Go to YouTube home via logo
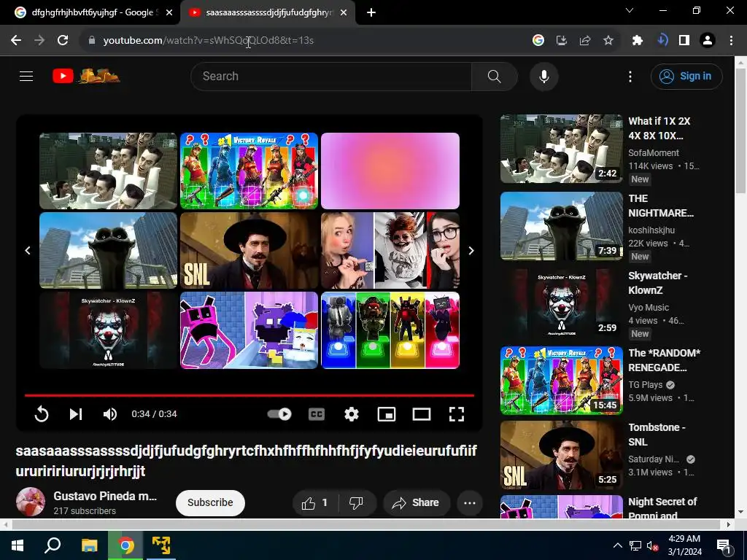Screen dimensions: 747x560 click(x=86, y=76)
